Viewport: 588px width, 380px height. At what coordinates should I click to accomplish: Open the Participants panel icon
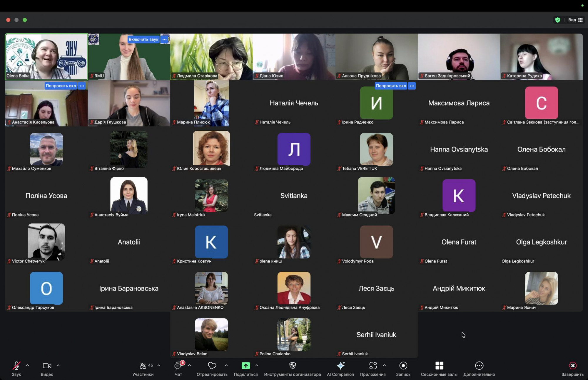coord(143,366)
